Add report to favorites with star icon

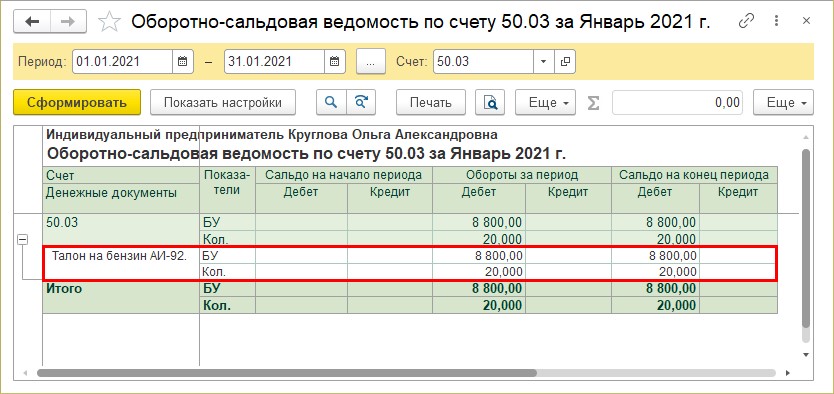[109, 22]
